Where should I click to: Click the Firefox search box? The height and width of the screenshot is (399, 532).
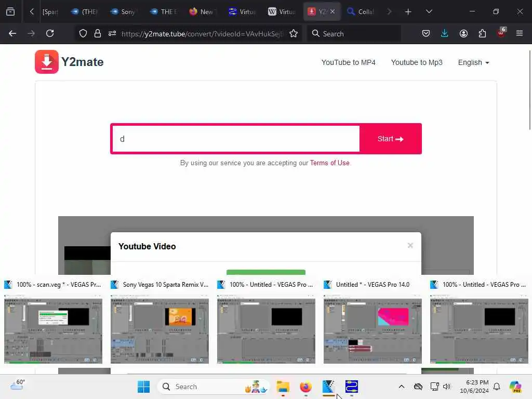(354, 33)
